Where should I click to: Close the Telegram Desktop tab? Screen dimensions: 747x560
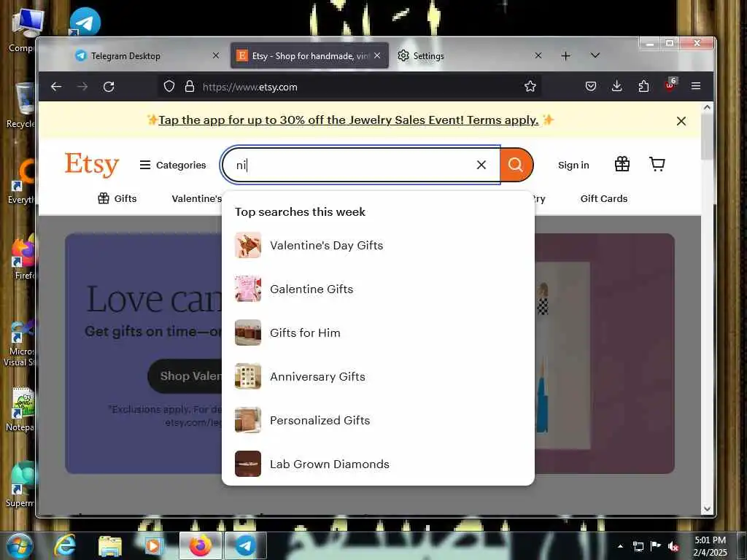[x=216, y=55]
